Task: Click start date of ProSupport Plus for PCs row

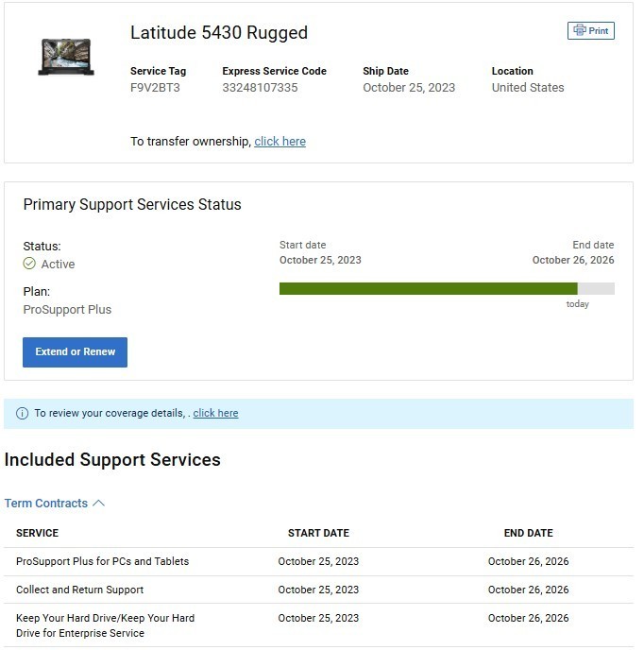Action: point(318,561)
